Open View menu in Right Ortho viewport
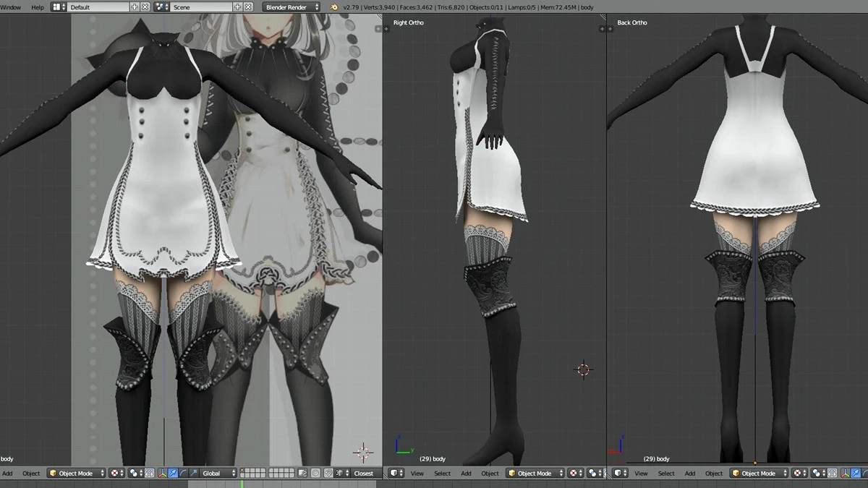This screenshot has height=488, width=868. pyautogui.click(x=417, y=474)
